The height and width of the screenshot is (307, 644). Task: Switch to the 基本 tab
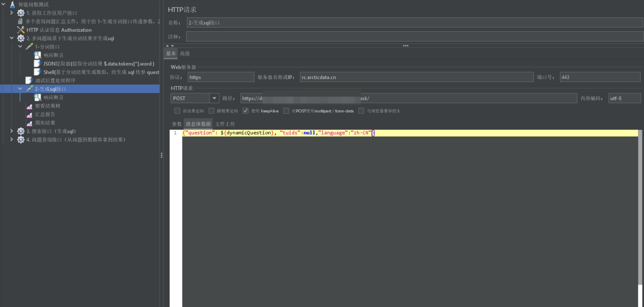pos(171,54)
